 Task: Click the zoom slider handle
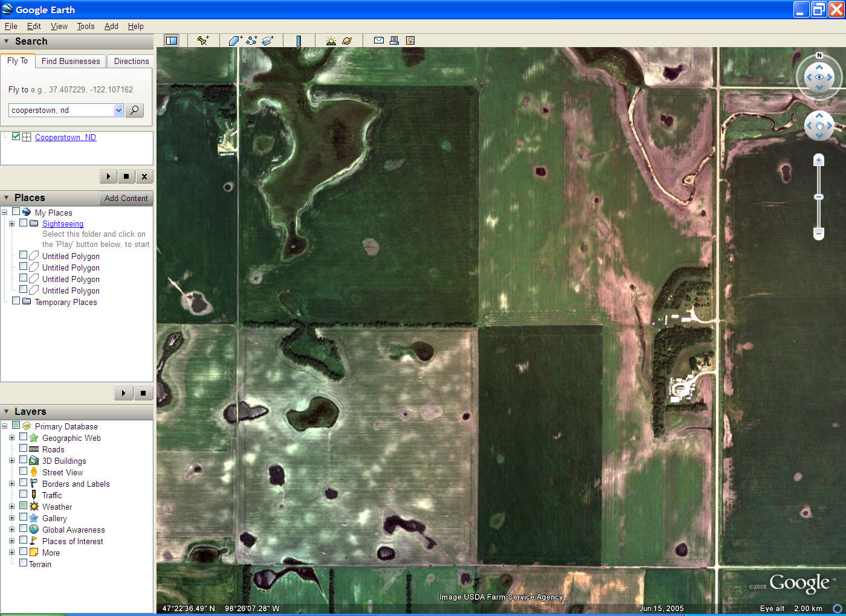pyautogui.click(x=819, y=197)
